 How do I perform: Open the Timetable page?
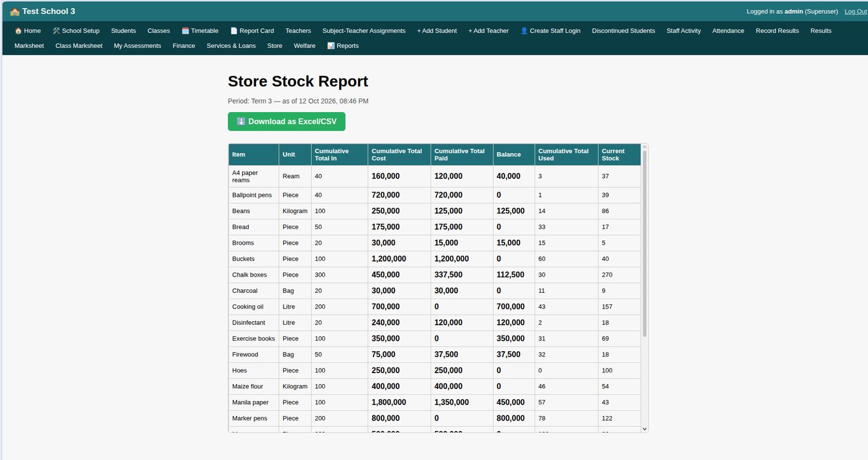(x=200, y=31)
